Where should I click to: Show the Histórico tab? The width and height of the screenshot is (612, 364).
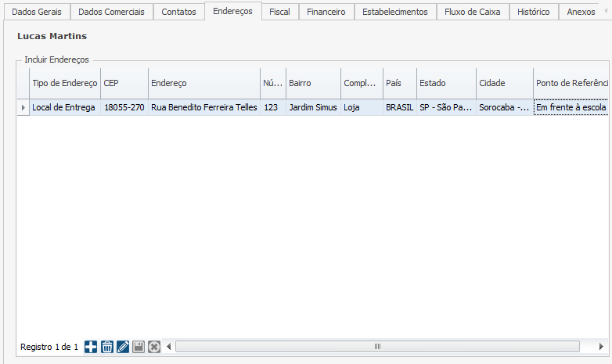coord(538,12)
